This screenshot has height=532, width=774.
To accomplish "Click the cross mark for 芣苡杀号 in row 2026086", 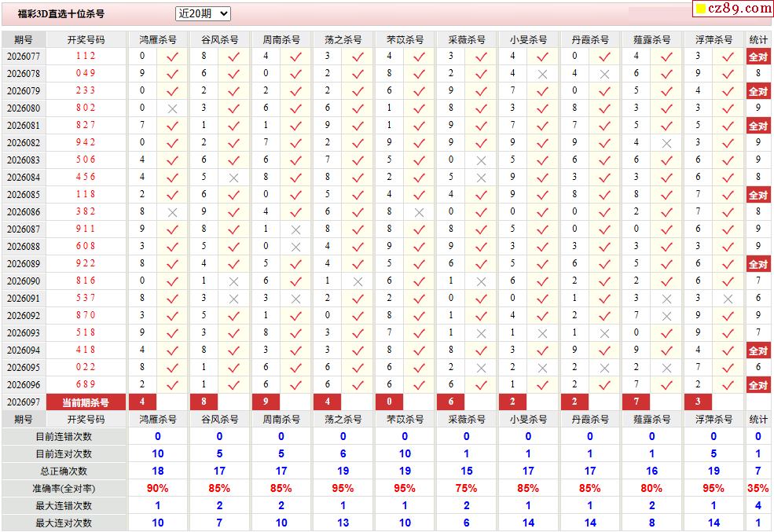I will tap(420, 212).
